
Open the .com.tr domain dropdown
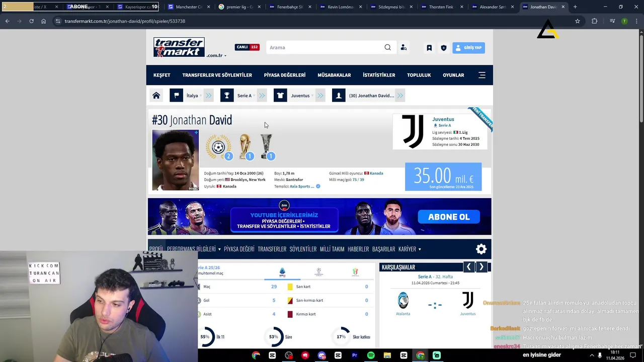point(216,55)
